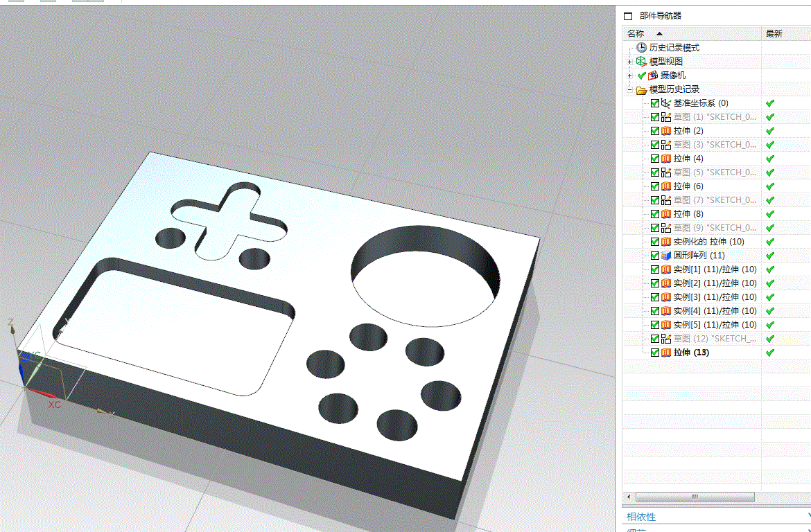This screenshot has height=532, width=811.
Task: Click the sketch icon of 草图 (5)
Action: click(x=666, y=172)
